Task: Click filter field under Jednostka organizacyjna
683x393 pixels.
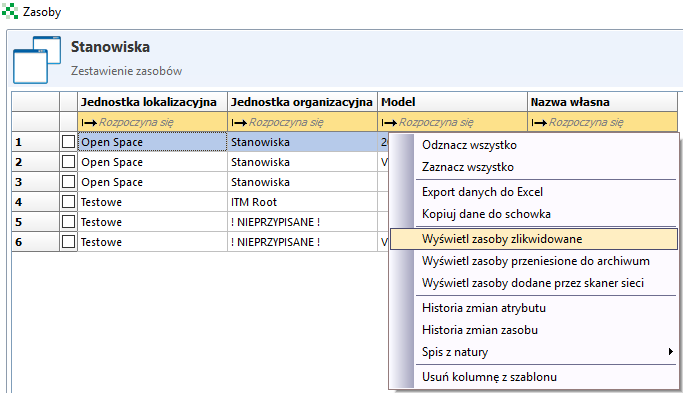Action: (302, 122)
